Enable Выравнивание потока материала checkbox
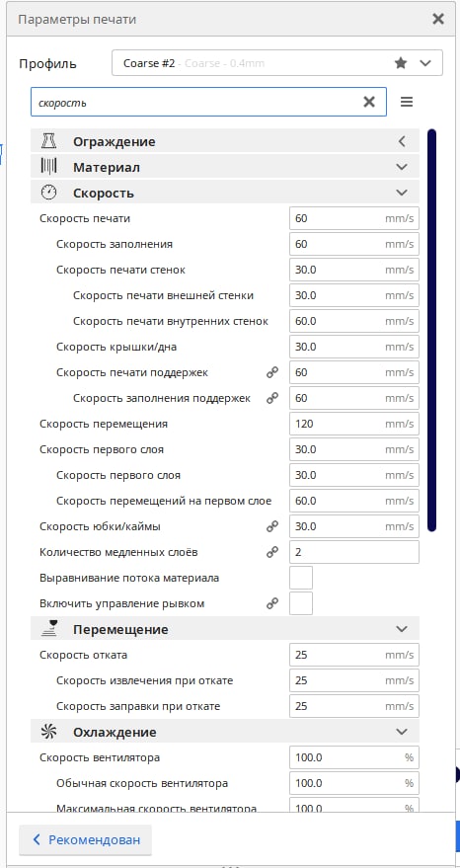The width and height of the screenshot is (460, 868). 301,578
